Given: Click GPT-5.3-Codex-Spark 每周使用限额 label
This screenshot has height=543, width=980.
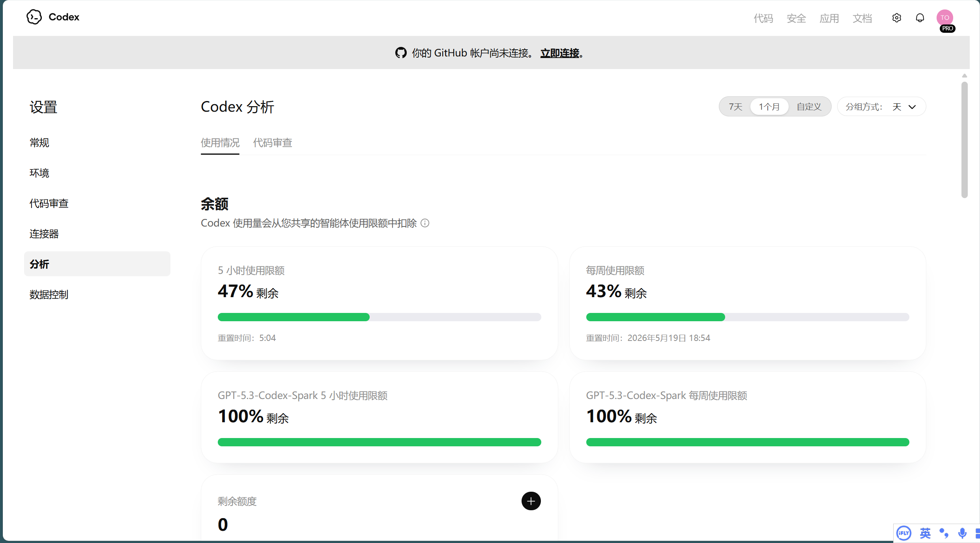Looking at the screenshot, I should point(667,396).
